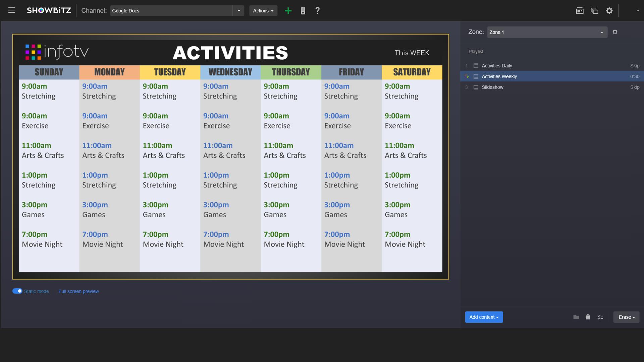This screenshot has height=362, width=644.
Task: Open the multi-screen windows icon
Action: [594, 11]
